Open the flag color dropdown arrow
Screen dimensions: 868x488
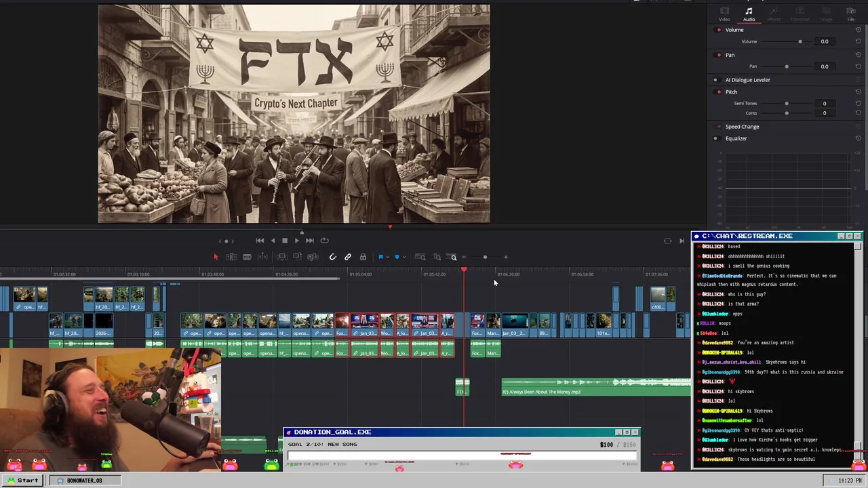point(387,257)
